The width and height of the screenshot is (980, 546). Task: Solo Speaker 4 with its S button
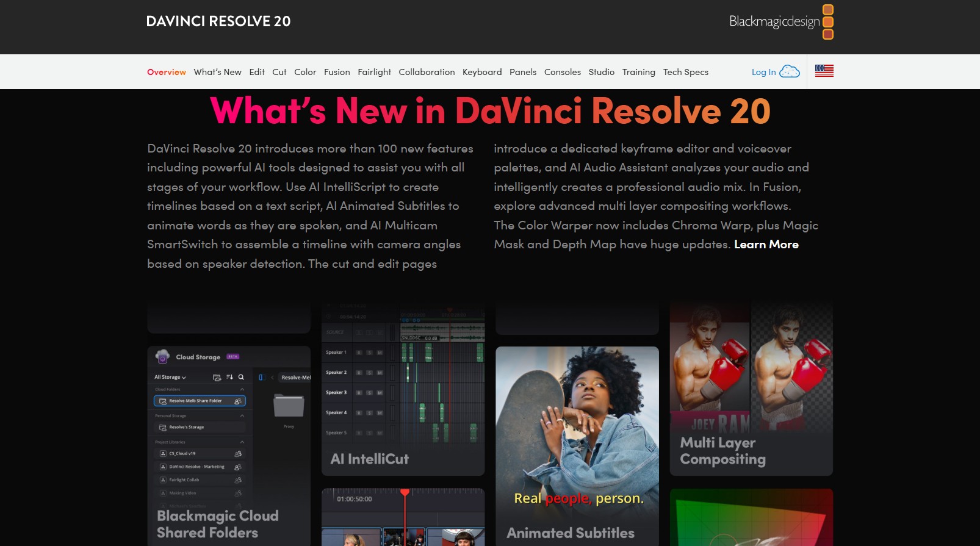point(369,413)
